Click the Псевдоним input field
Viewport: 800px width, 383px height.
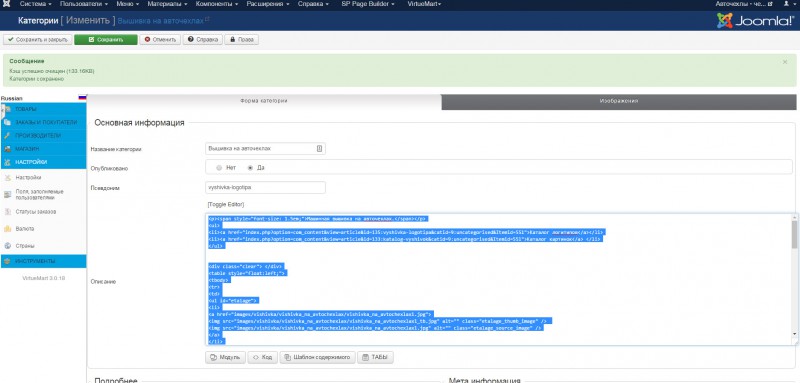pos(265,187)
